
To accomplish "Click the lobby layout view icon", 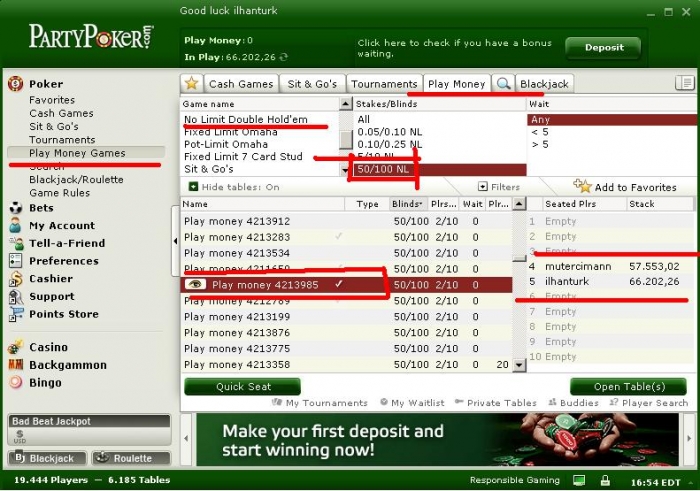I will 684,83.
